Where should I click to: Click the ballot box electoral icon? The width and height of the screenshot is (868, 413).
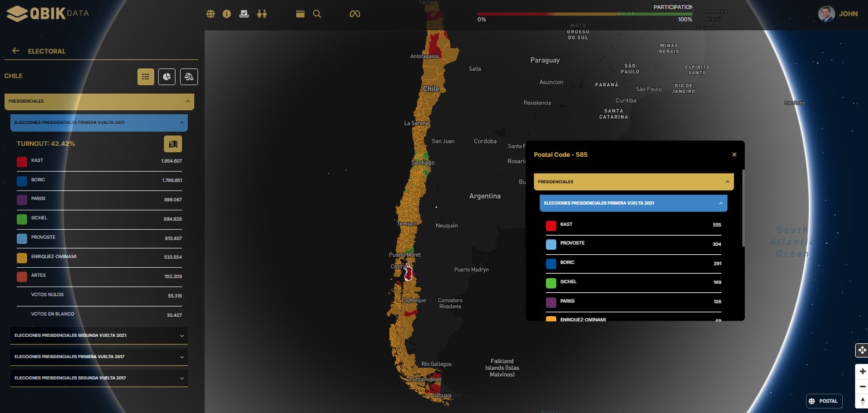244,14
